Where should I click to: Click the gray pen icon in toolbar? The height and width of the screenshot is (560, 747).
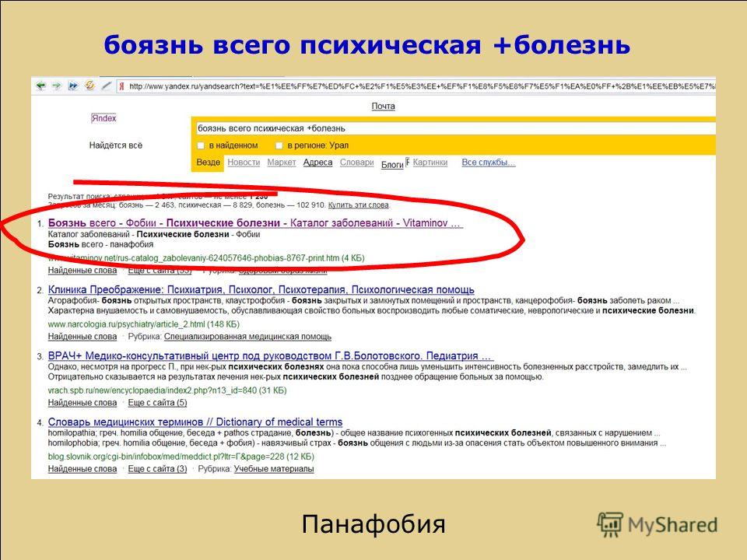pos(107,86)
